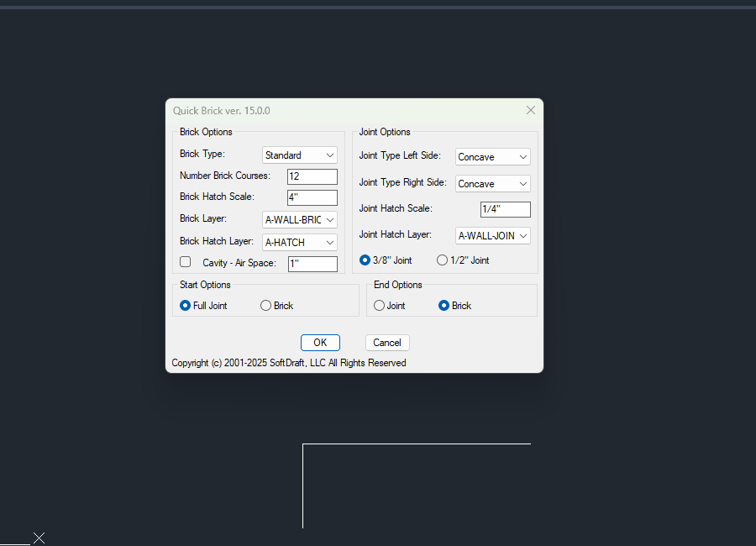The width and height of the screenshot is (756, 546).
Task: Select the Joint Hatch Scale field
Action: [x=505, y=208]
